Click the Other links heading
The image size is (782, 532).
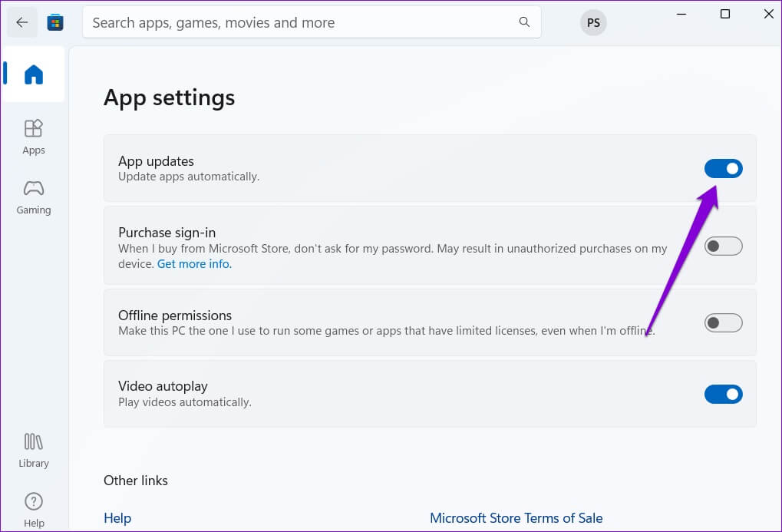click(136, 481)
